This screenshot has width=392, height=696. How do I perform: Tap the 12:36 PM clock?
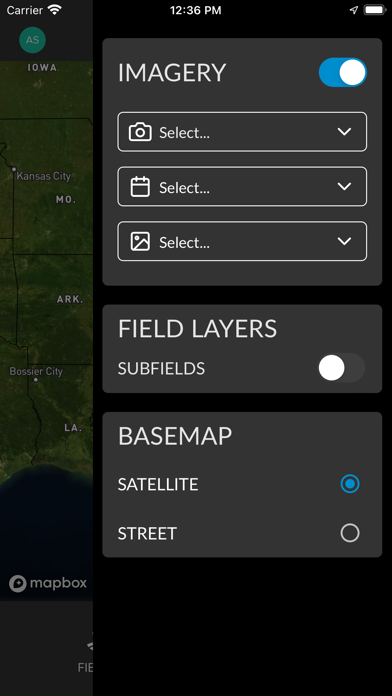(x=196, y=10)
